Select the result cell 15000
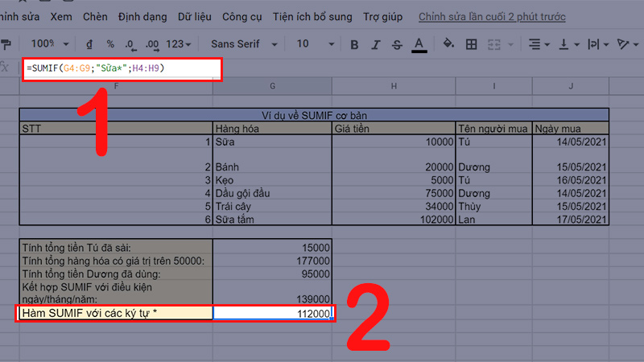The image size is (644, 362). click(x=272, y=248)
